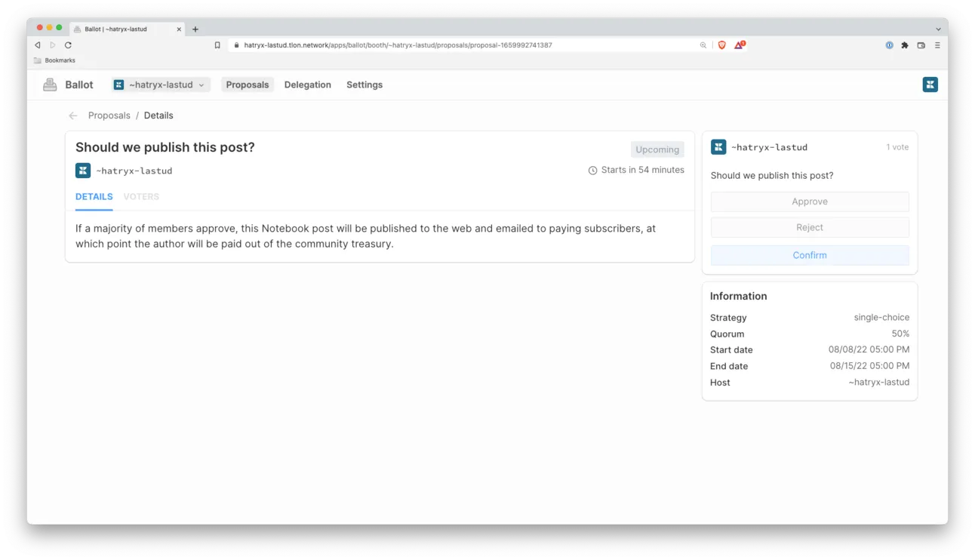975x560 pixels.
Task: Open the Delegation menu item
Action: pos(307,85)
